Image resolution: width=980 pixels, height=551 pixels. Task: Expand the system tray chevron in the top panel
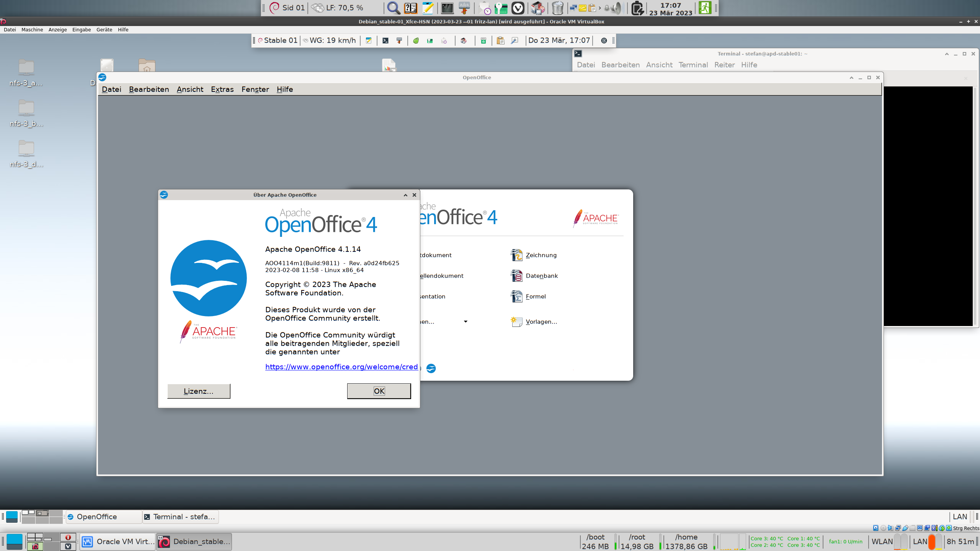(600, 8)
